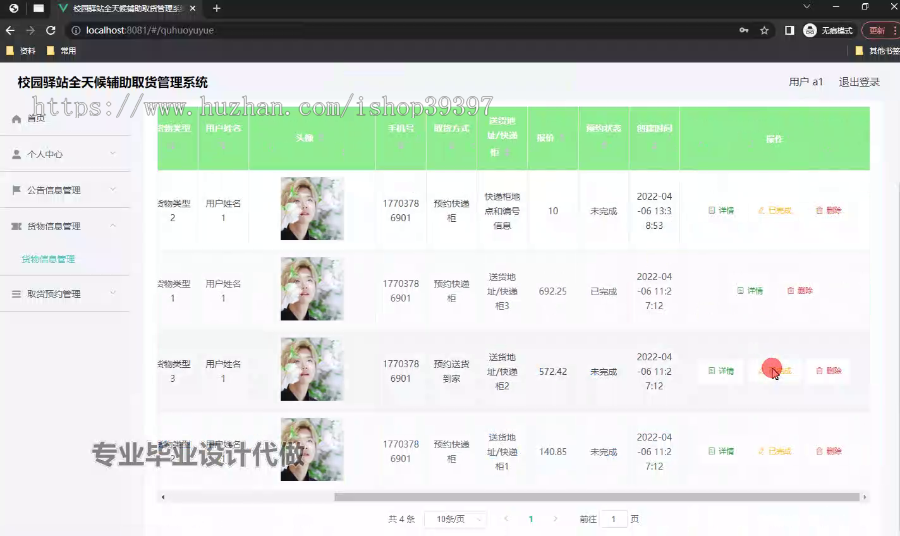Open the tab search chevron in title bar

(x=806, y=7)
